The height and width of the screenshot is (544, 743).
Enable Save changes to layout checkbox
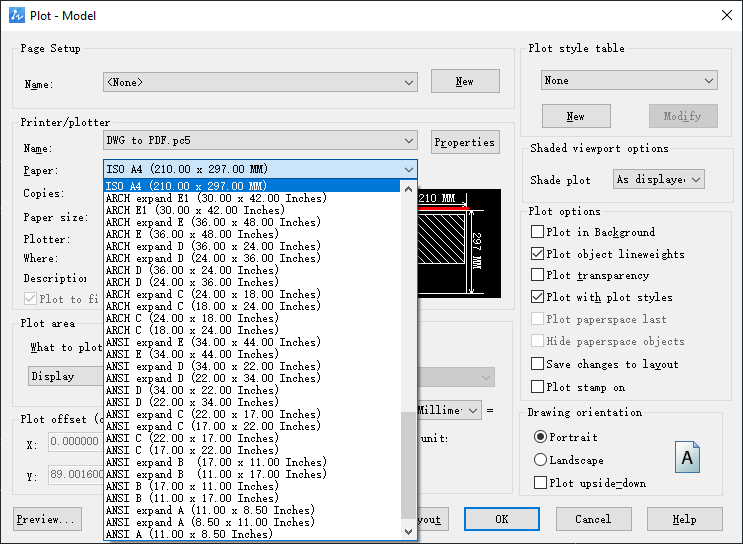pos(537,364)
